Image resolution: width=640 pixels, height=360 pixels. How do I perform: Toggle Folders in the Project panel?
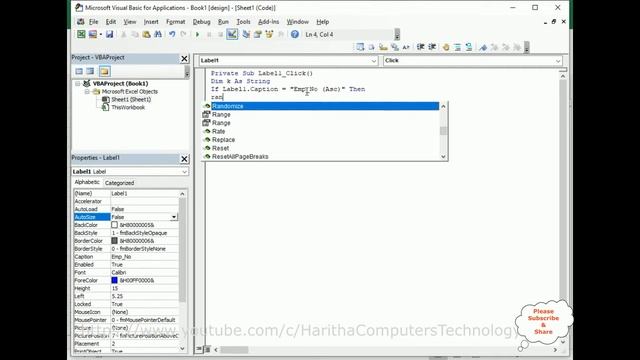(104, 71)
